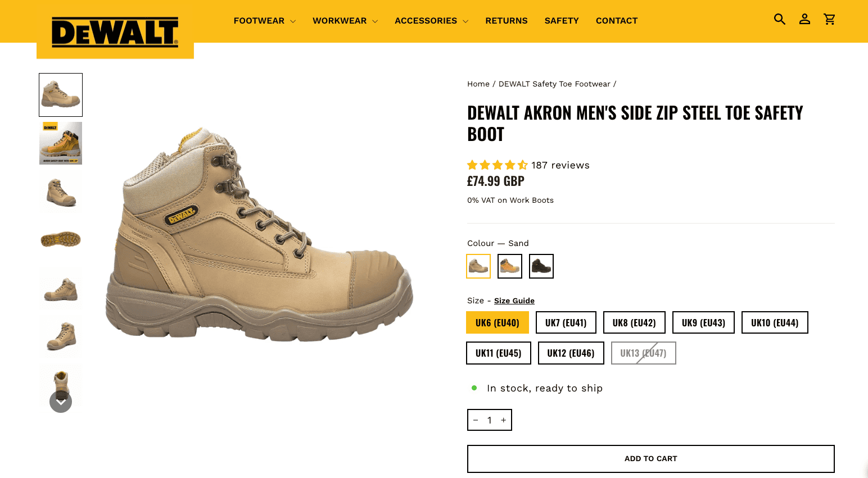
Task: Open the Contact page
Action: [617, 21]
